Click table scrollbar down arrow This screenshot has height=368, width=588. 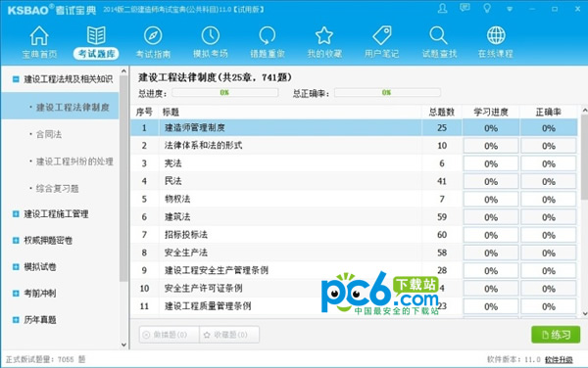(x=584, y=314)
